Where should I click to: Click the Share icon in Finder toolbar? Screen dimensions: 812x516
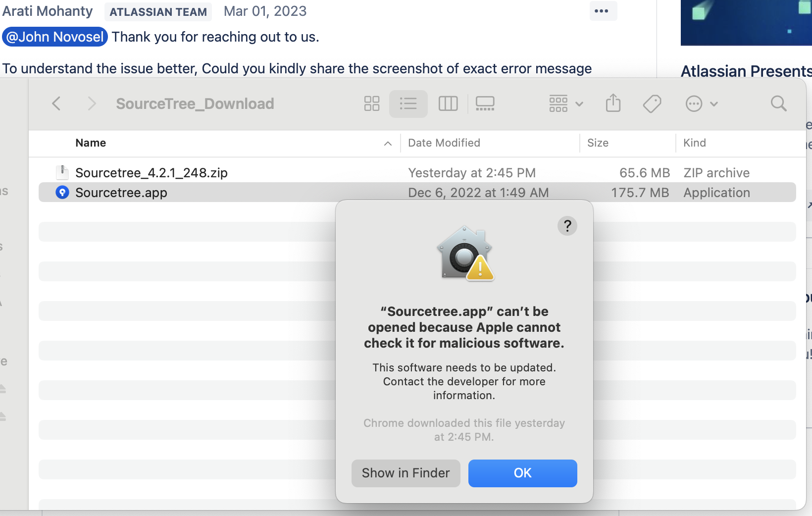pos(613,103)
